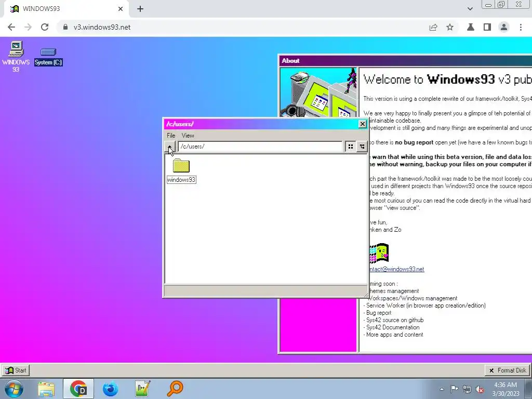The width and height of the screenshot is (532, 399).
Task: Click the network tray icon
Action: tap(467, 389)
